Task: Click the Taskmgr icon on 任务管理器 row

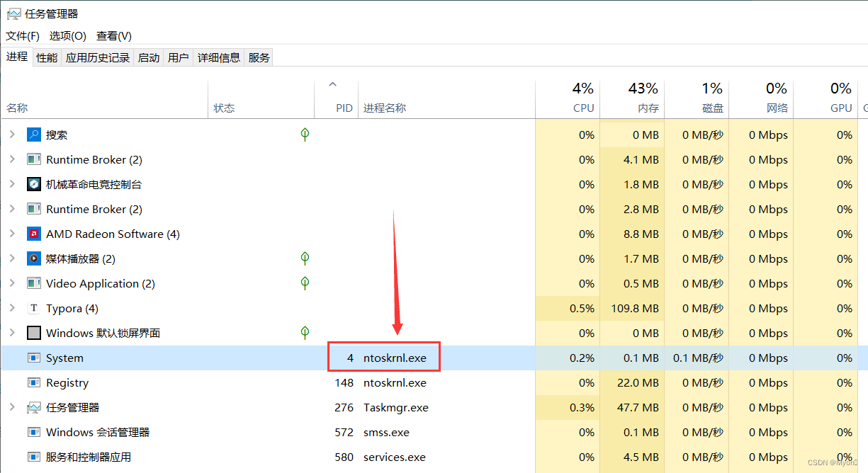Action: tap(34, 407)
